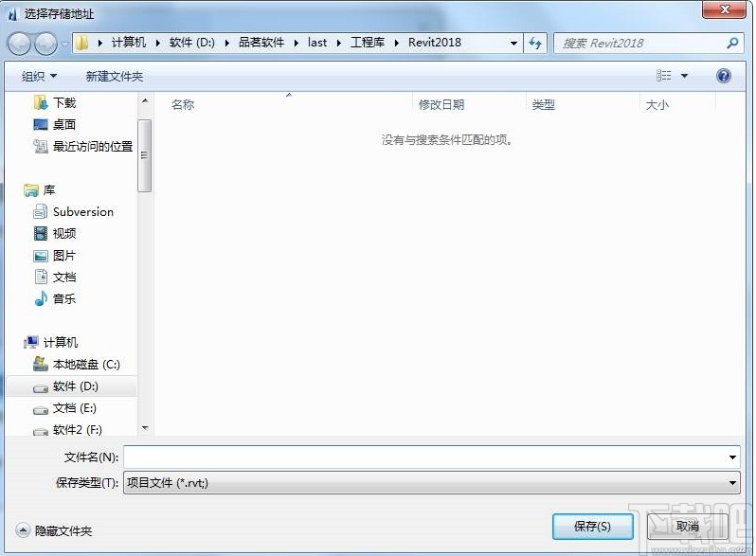Screen dimensions: 756x556
Task: Sort by 修改日期 column header
Action: point(441,104)
